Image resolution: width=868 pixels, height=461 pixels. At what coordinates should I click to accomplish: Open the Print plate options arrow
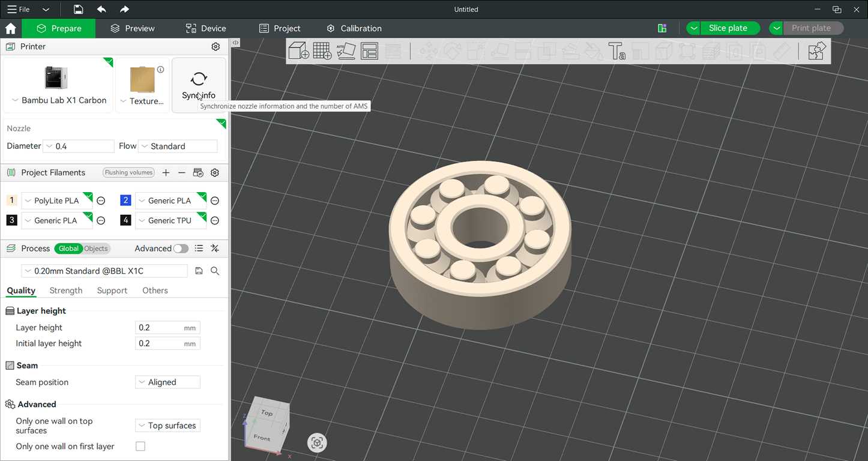[x=777, y=28]
